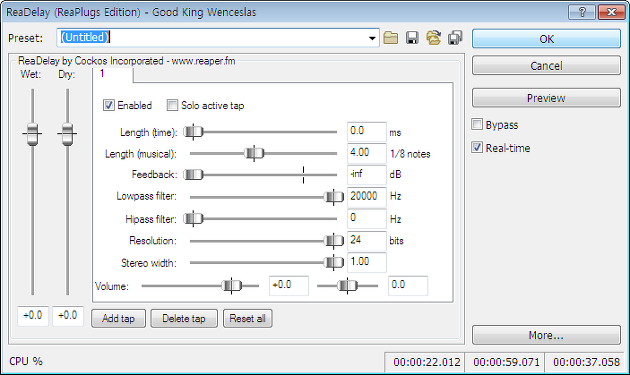Click the Delete tap button
The image size is (630, 375).
(x=184, y=318)
